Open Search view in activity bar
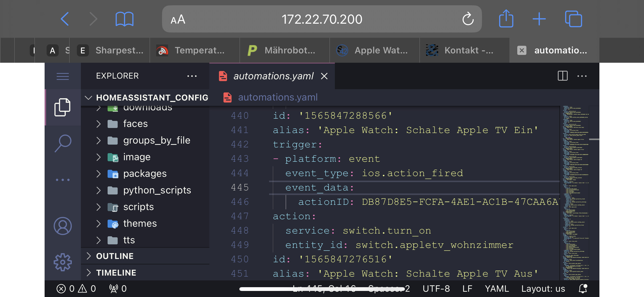 point(63,143)
